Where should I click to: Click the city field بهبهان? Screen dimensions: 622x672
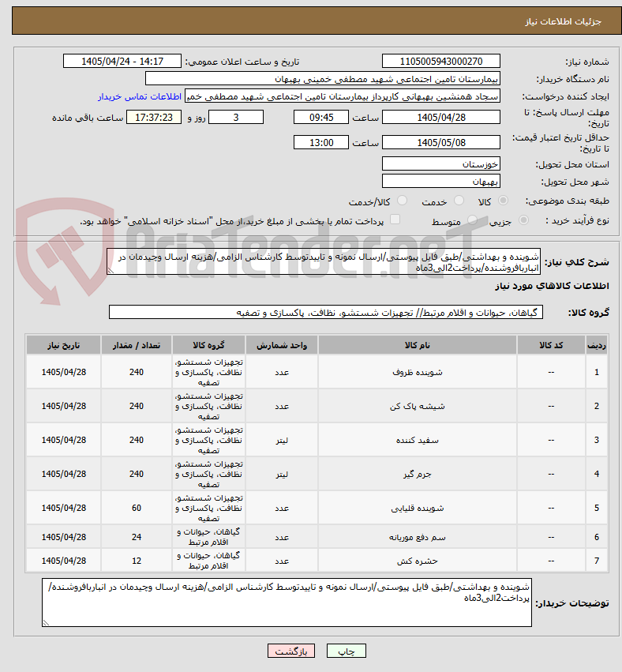[x=440, y=182]
